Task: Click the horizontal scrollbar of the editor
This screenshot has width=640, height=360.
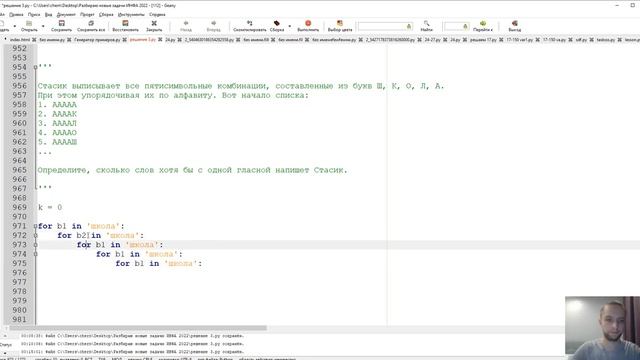Action: tap(138, 328)
